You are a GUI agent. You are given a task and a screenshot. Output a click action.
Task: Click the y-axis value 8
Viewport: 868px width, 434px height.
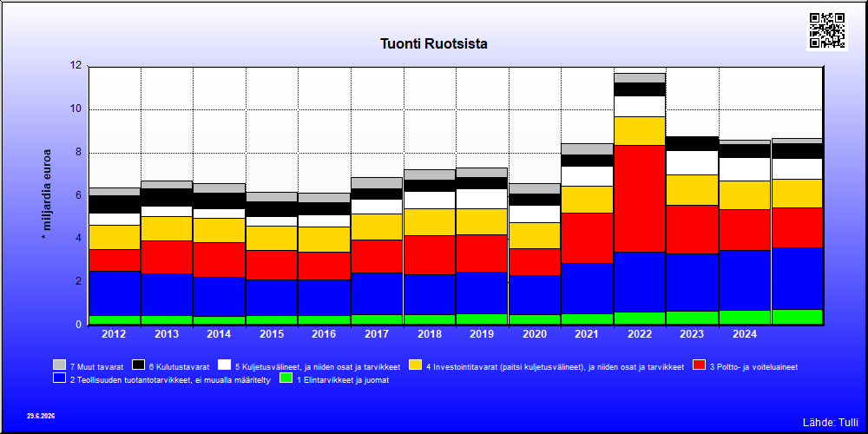[78, 152]
